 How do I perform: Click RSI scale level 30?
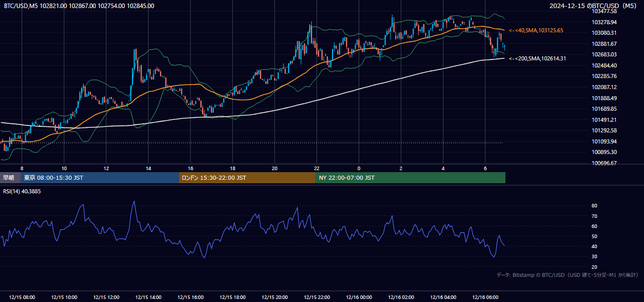pos(595,257)
